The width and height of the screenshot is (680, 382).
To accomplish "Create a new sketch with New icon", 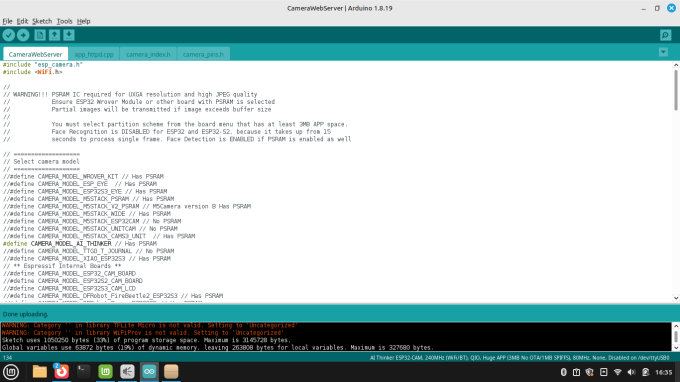I will [40, 35].
